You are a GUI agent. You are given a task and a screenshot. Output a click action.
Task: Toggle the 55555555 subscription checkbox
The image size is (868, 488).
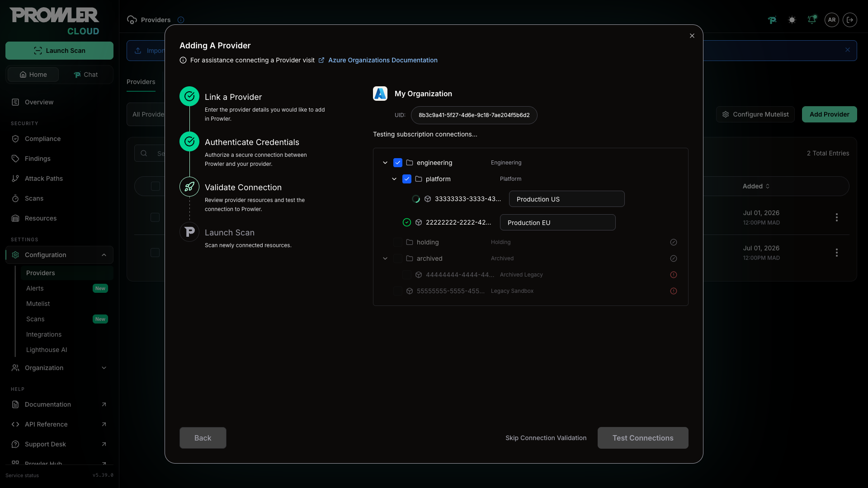point(398,291)
